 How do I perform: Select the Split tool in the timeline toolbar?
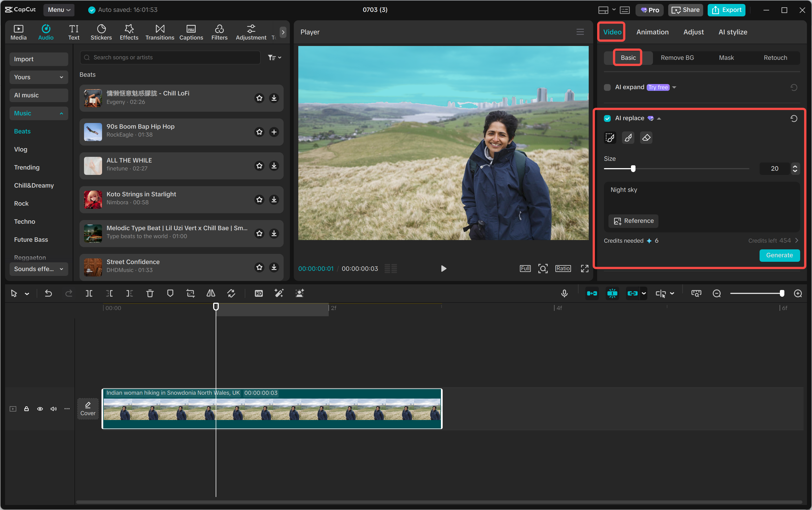pyautogui.click(x=89, y=293)
